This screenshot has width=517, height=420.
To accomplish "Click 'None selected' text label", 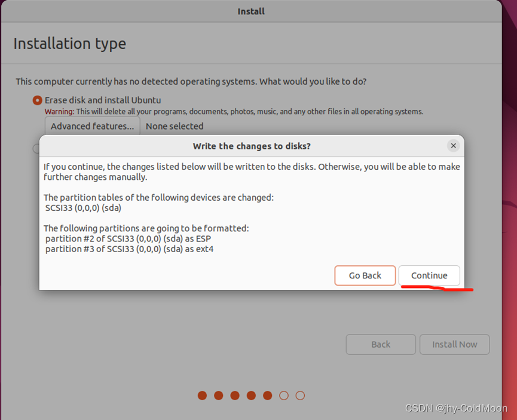I will (x=175, y=126).
